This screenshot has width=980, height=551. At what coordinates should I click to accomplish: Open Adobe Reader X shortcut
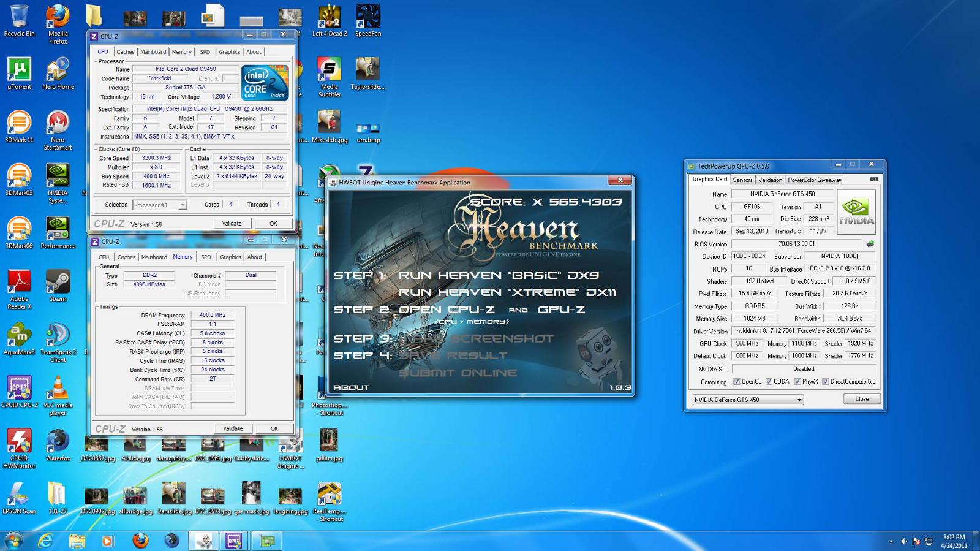(19, 289)
